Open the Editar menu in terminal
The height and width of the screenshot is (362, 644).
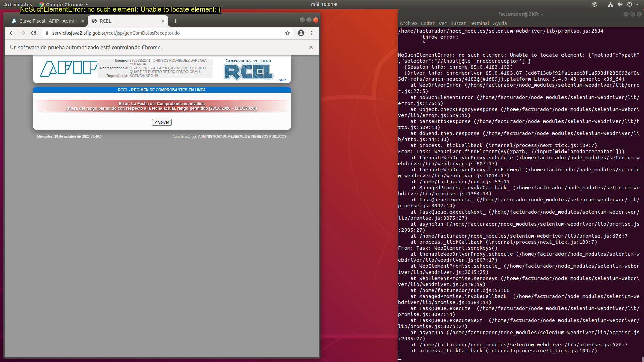[x=428, y=23]
